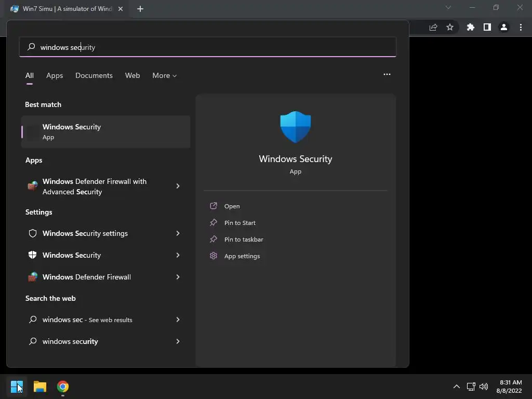The width and height of the screenshot is (532, 399).
Task: Select the Win7 Simu browser tab
Action: tap(67, 9)
